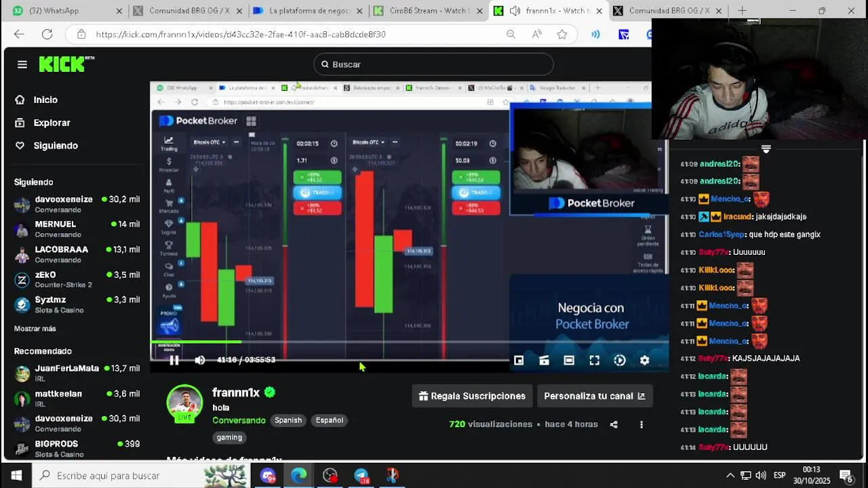This screenshot has width=868, height=488.
Task: Click the Spanish tag
Action: [288, 420]
